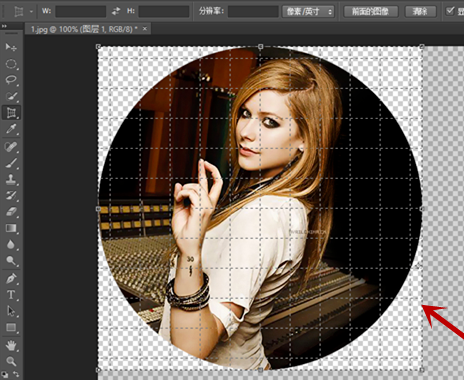Screen dimensions: 464x380
Task: Click the top-right crop handle
Action: point(422,47)
